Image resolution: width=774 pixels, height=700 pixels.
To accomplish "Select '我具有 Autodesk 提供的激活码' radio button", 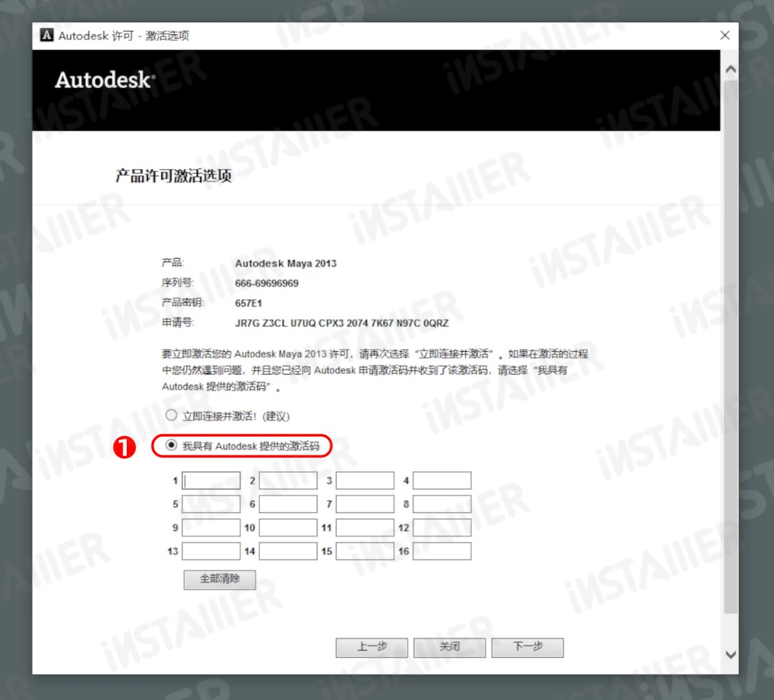I will (171, 445).
